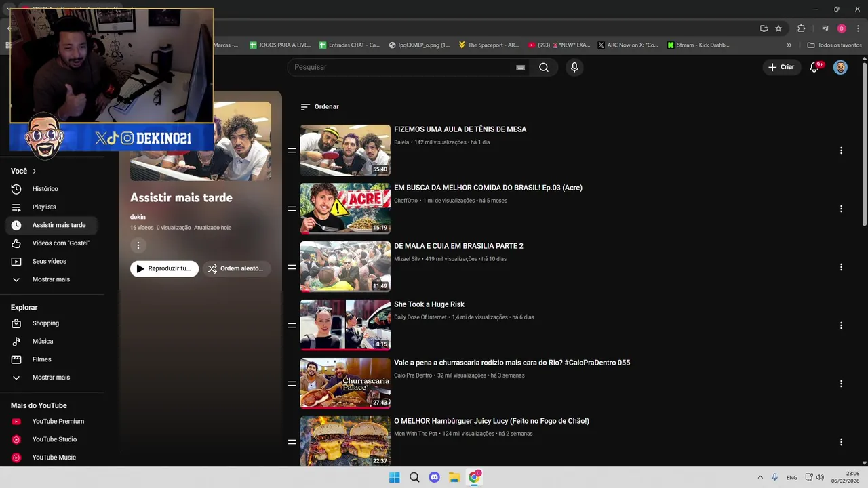Click Reproduzir tudo play button
Screen dimensions: 868x488
(x=164, y=268)
